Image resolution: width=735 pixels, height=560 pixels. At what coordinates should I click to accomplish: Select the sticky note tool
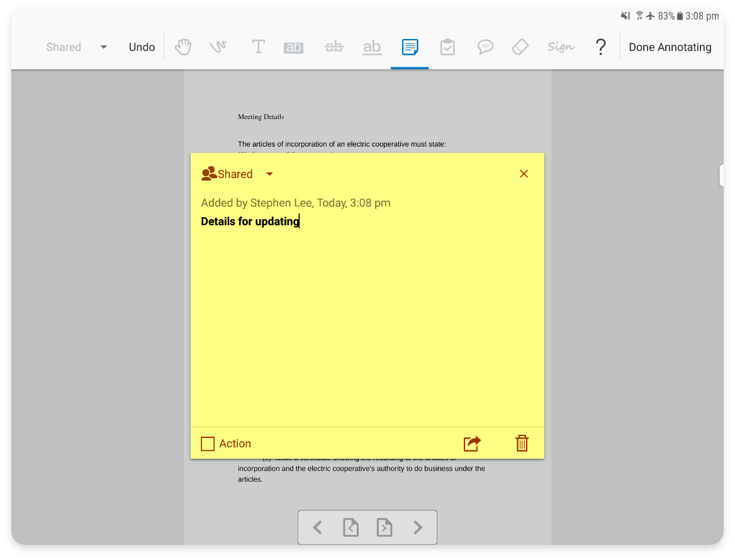pos(410,47)
